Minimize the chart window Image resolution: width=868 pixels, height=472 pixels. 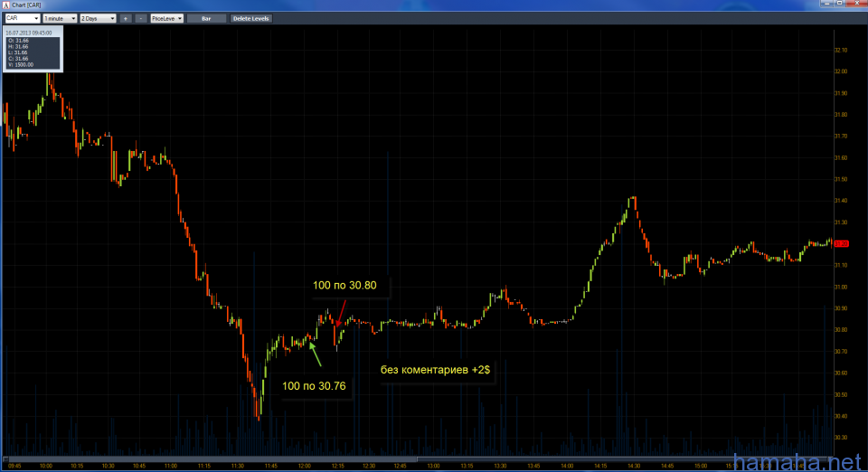coord(826,5)
